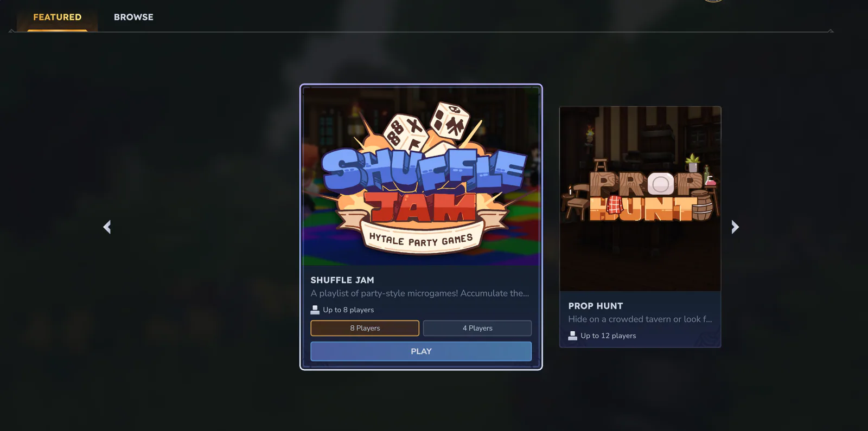The height and width of the screenshot is (431, 868).
Task: Select the 8 Players mode option
Action: tap(365, 328)
